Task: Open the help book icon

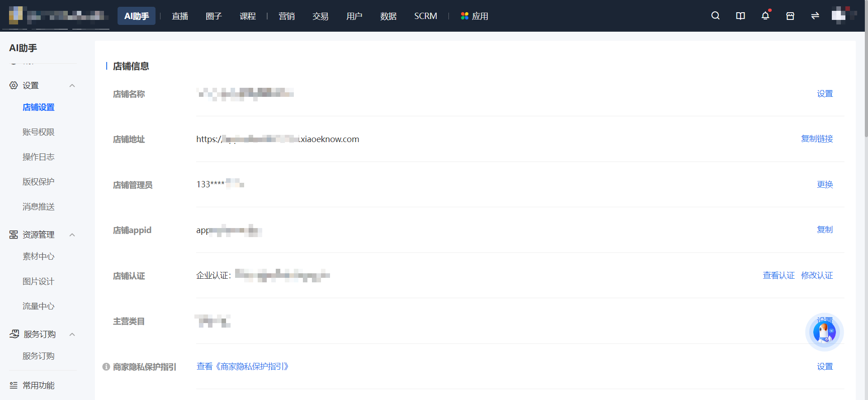Action: click(741, 16)
